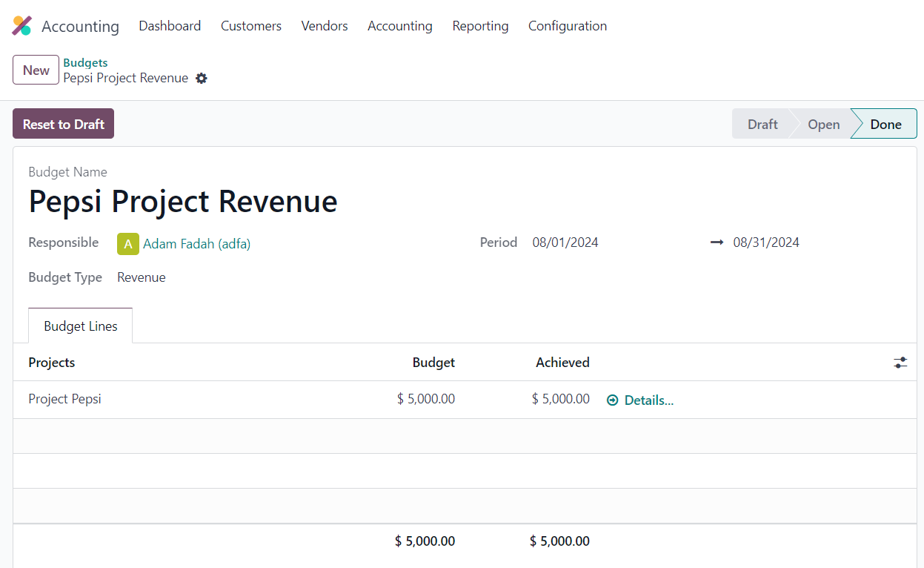
Task: Go back to Budgets breadcrumb
Action: (x=86, y=63)
